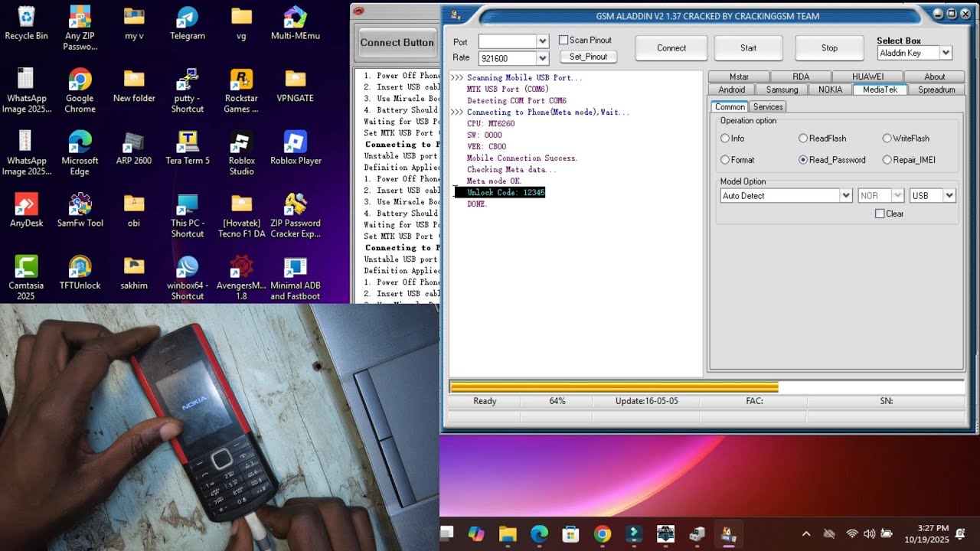Launch Camtasia 2025 desktop icon
The width and height of the screenshot is (980, 551).
[x=26, y=278]
